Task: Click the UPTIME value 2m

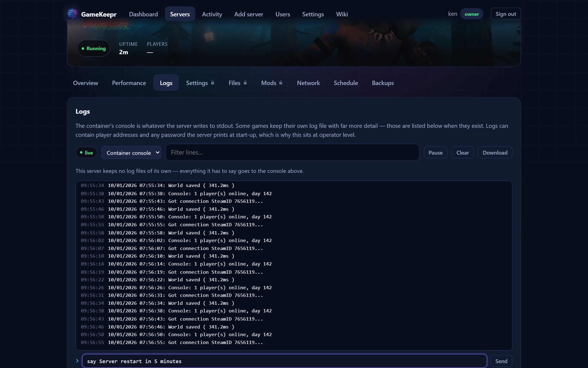Action: pos(124,52)
